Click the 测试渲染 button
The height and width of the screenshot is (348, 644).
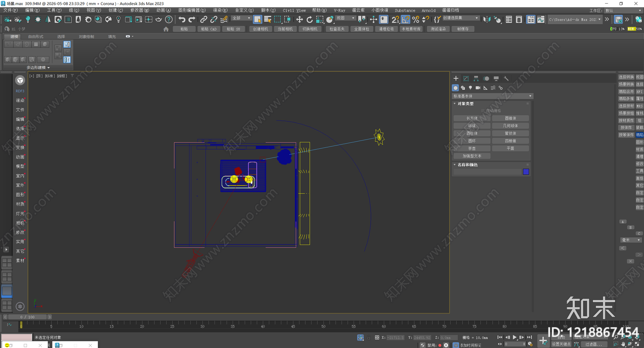(x=438, y=29)
